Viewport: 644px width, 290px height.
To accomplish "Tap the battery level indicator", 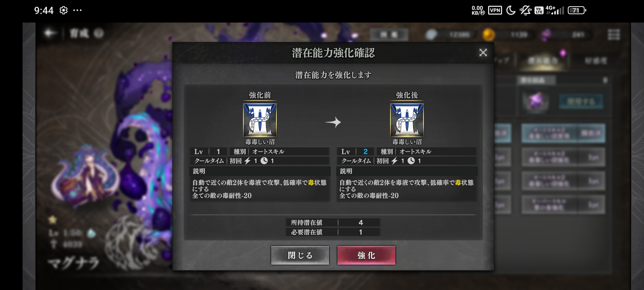I will point(577,10).
